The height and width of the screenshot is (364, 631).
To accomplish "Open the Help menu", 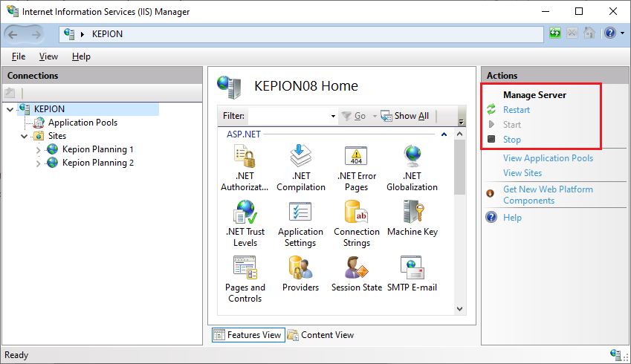I will (x=81, y=56).
